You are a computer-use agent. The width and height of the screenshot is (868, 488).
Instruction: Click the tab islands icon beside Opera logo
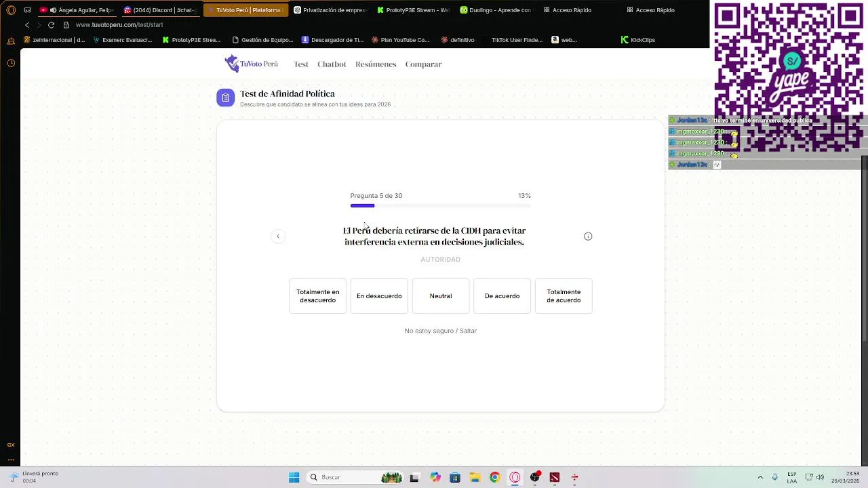click(x=27, y=10)
